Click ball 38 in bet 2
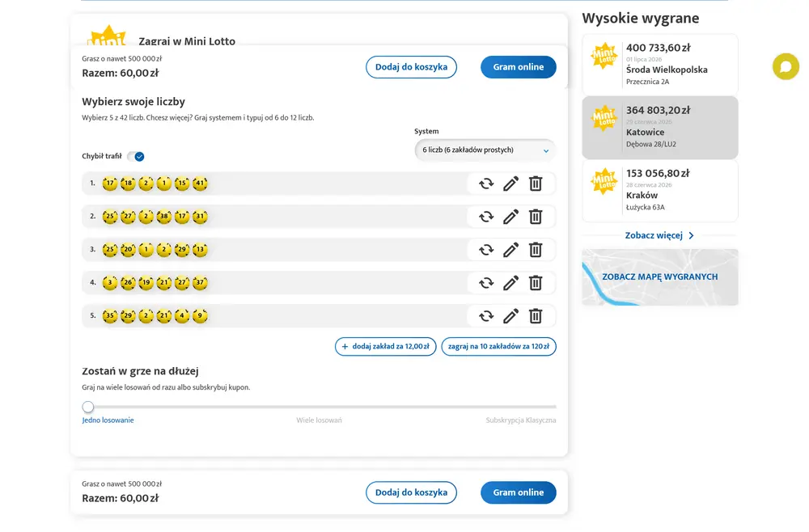Viewport: 809px width, 532px height. pyautogui.click(x=164, y=217)
